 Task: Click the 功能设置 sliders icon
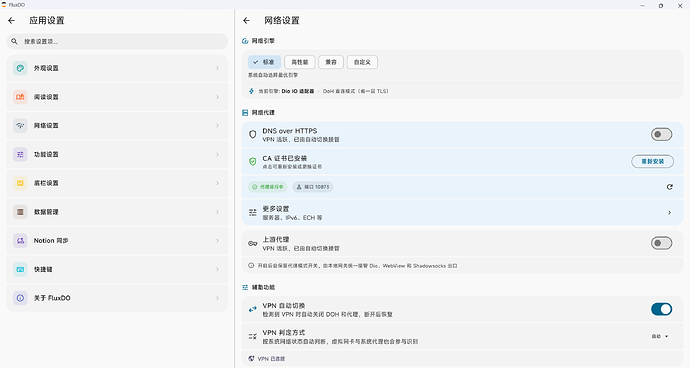point(20,155)
